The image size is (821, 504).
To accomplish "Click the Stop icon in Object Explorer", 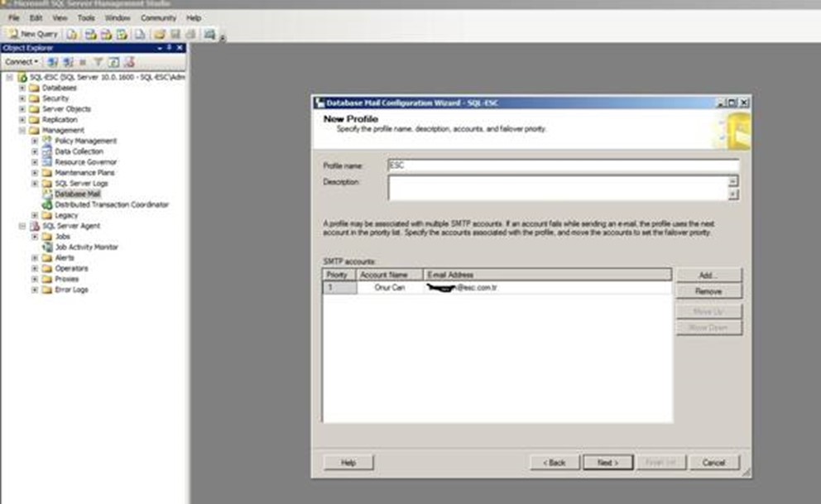I will pos(83,62).
